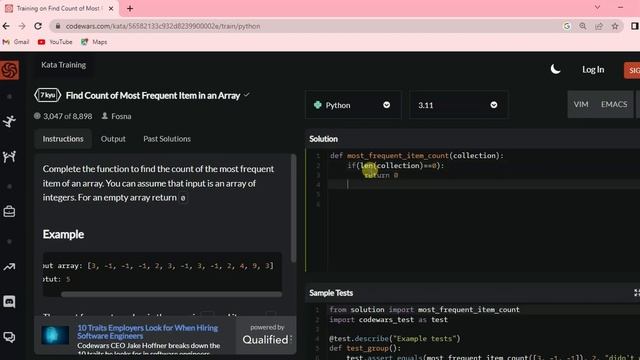
Task: Click the share page icon in address bar
Action: click(x=599, y=26)
